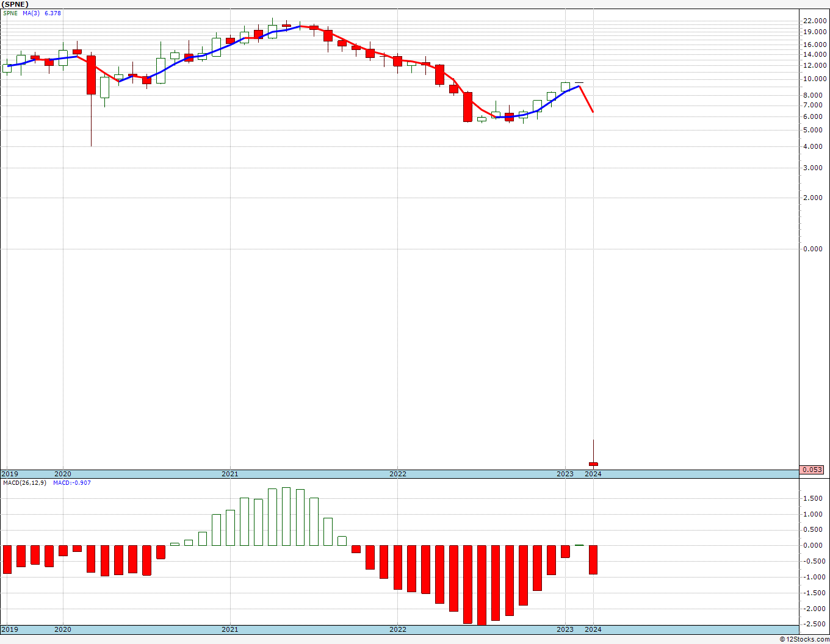Click the 14.000 price axis label
Viewport: 830px width, 644px height.
(x=815, y=54)
